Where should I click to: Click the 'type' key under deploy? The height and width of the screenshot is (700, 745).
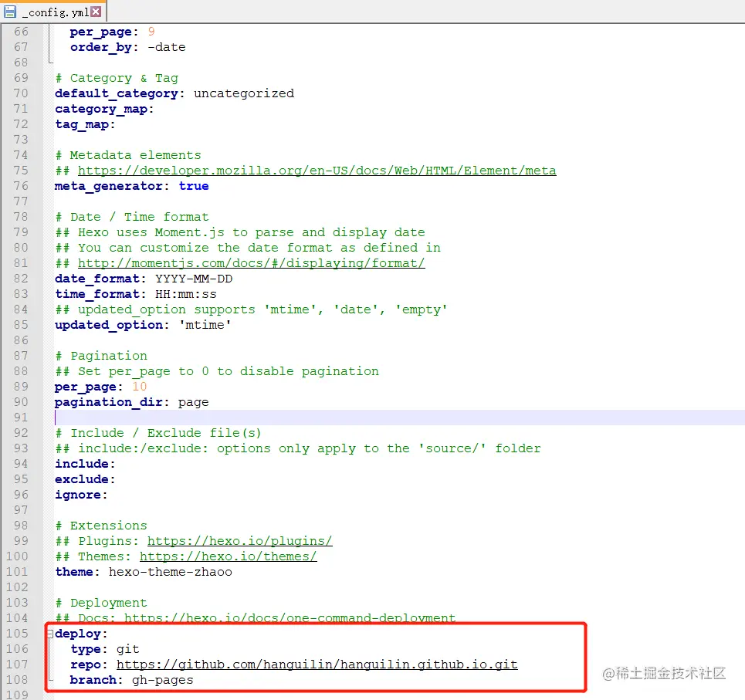pyautogui.click(x=86, y=649)
